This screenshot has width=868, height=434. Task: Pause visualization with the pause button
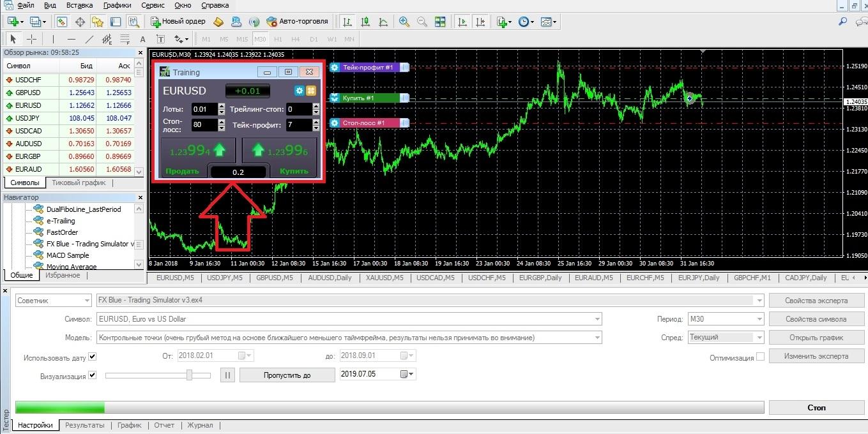[227, 375]
